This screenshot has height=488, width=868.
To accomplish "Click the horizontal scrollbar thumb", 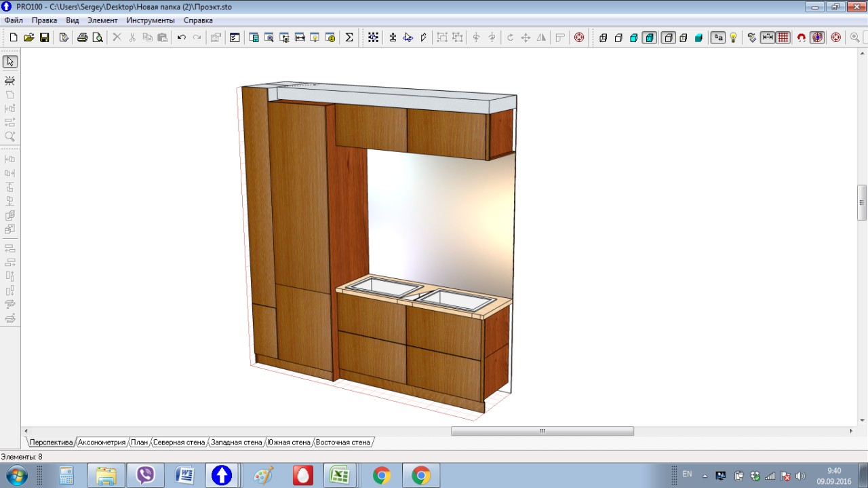I will (x=542, y=431).
